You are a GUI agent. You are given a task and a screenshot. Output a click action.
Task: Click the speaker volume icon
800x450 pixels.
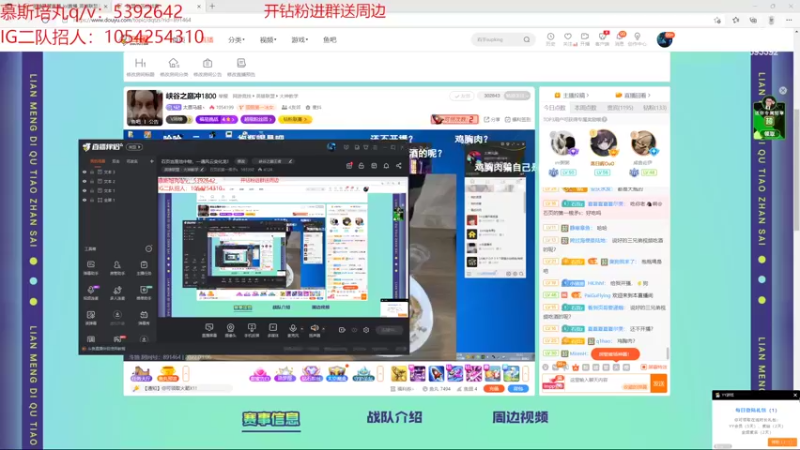314,329
